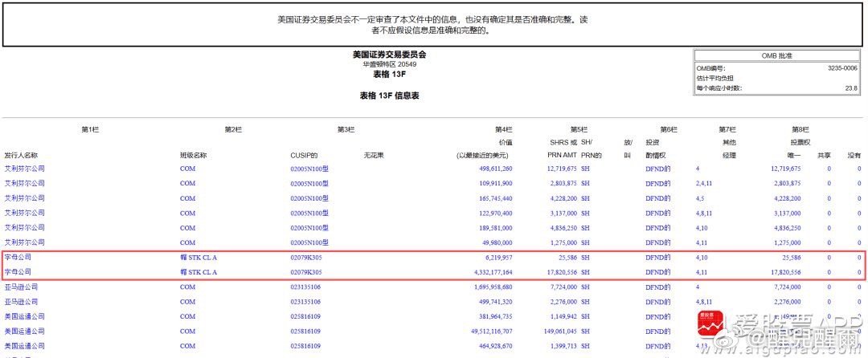Click the value 381,964,735

[495, 316]
